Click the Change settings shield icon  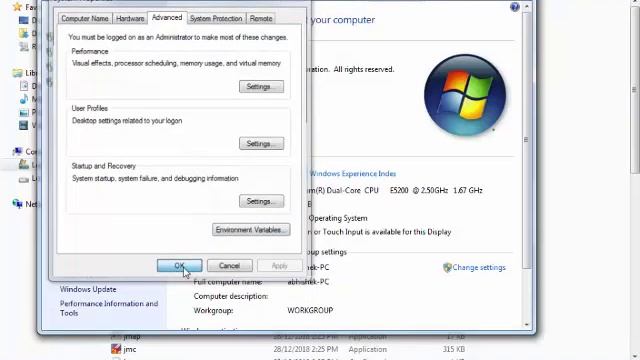[x=447, y=267]
